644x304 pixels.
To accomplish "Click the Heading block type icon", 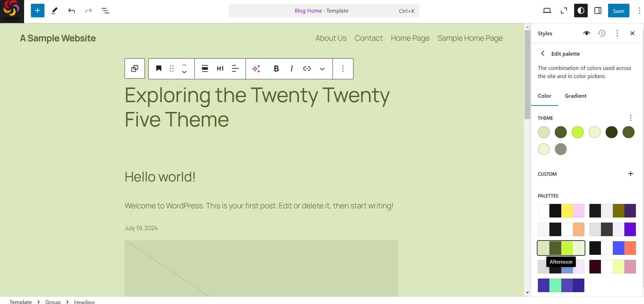I will pos(158,69).
